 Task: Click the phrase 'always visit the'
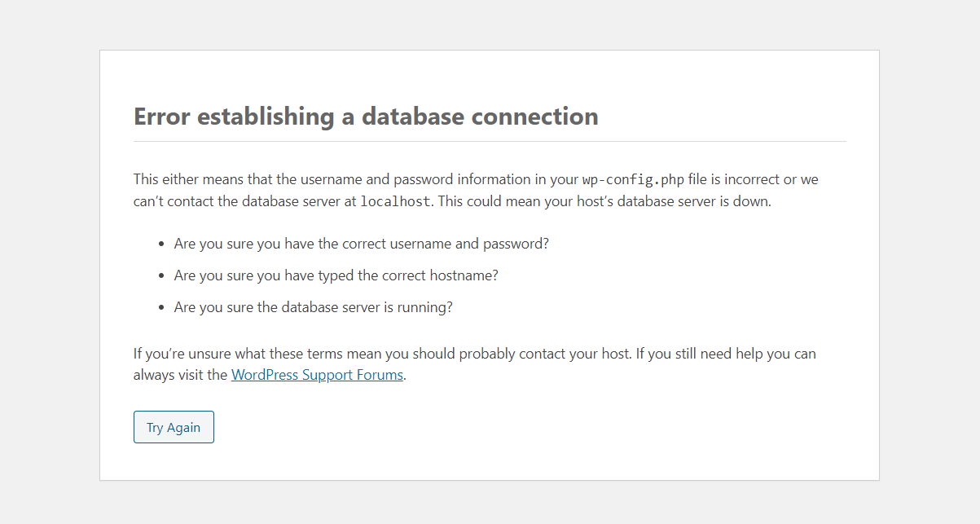[x=180, y=376]
